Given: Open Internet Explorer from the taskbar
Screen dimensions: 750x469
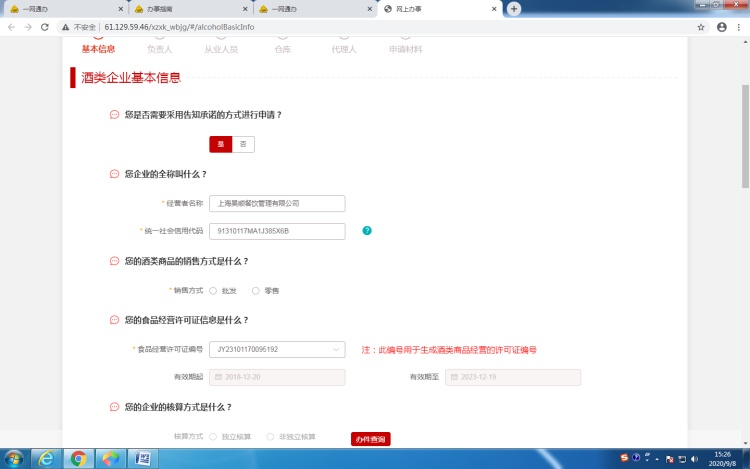Looking at the screenshot, I should pos(45,458).
